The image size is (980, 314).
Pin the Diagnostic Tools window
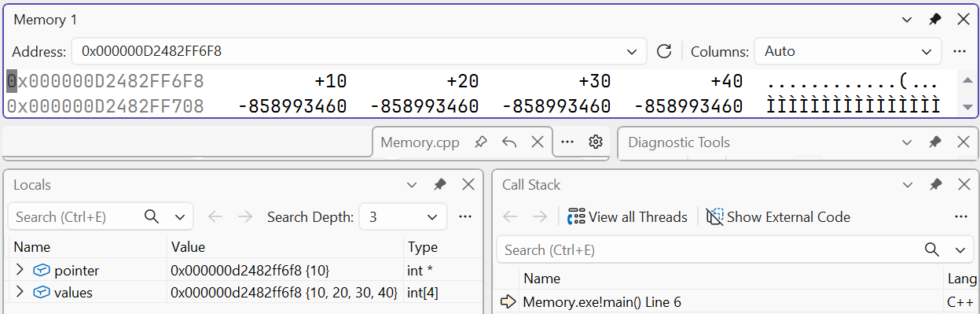click(x=934, y=142)
